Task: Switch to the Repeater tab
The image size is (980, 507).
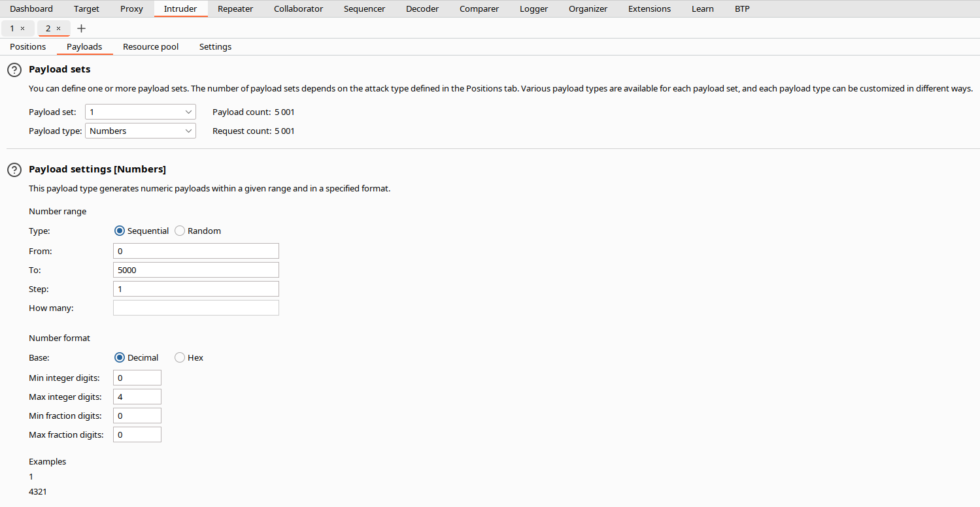Action: (x=235, y=9)
